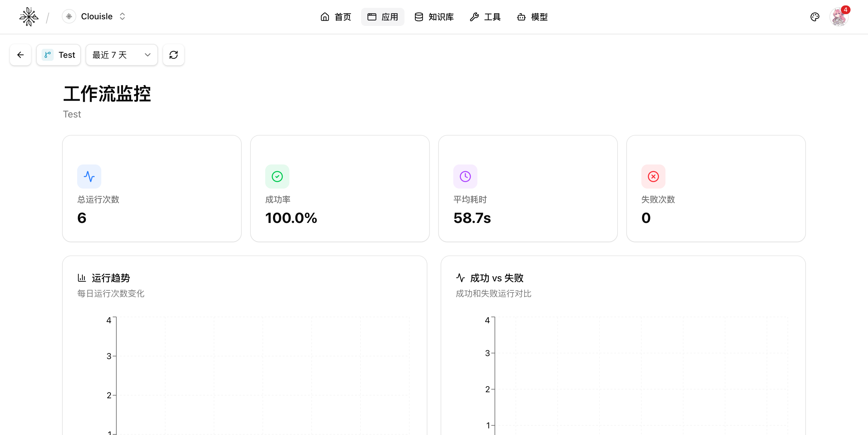Click the 成功 vs 失败 chart title

(x=496, y=278)
